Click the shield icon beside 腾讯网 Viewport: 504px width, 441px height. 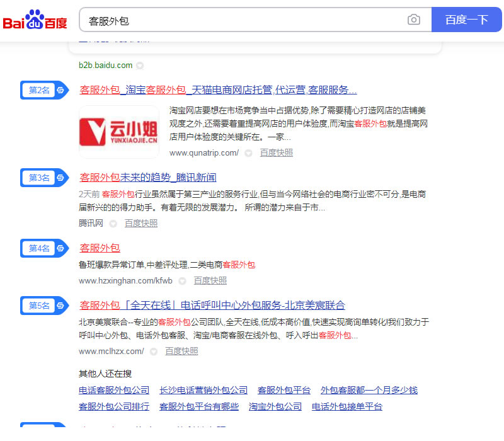[113, 224]
